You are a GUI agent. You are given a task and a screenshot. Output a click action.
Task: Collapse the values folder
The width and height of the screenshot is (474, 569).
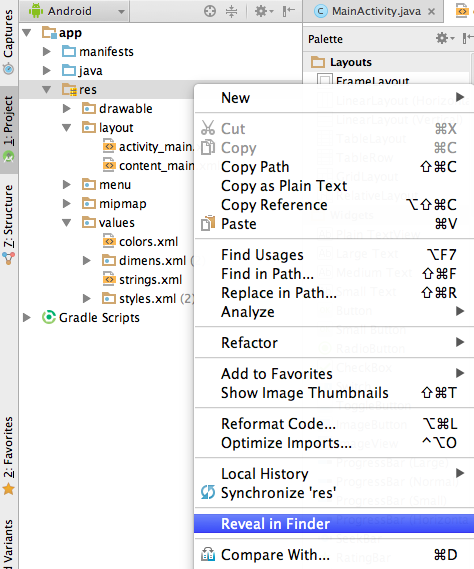pyautogui.click(x=66, y=222)
